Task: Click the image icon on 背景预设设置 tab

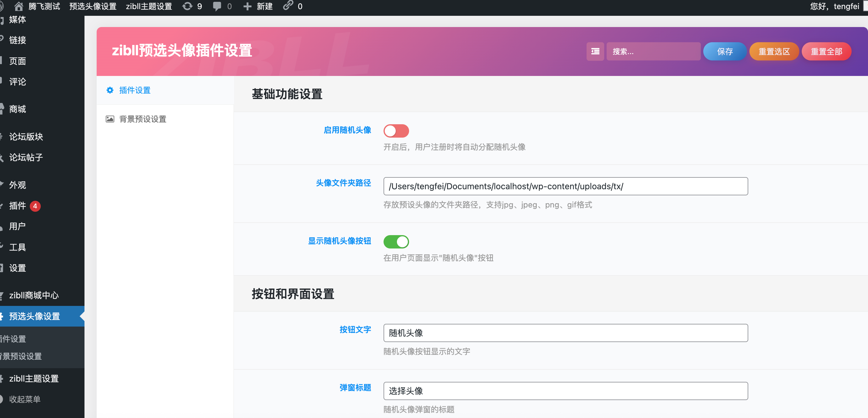Action: [110, 119]
